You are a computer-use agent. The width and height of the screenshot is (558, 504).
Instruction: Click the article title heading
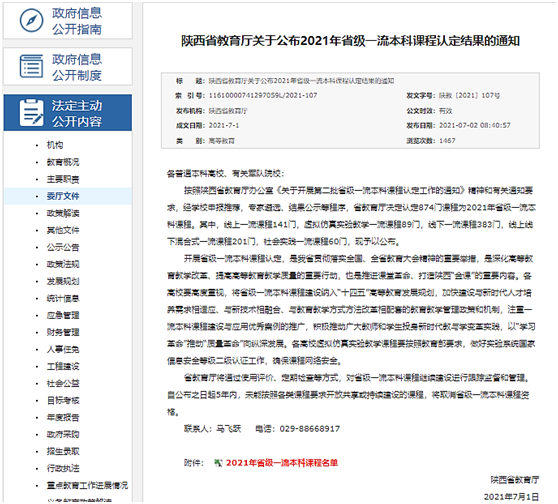[x=351, y=41]
